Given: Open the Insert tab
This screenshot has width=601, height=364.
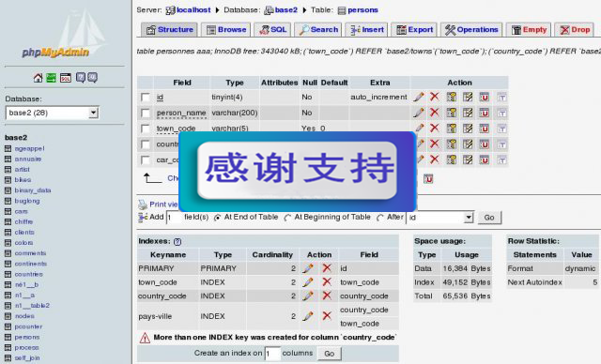Looking at the screenshot, I should [366, 29].
